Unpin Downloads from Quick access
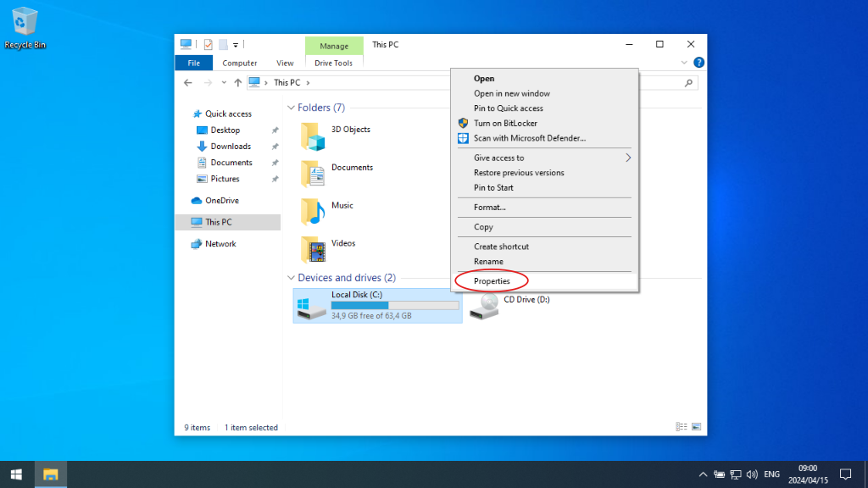Viewport: 868px width, 488px height. 275,146
